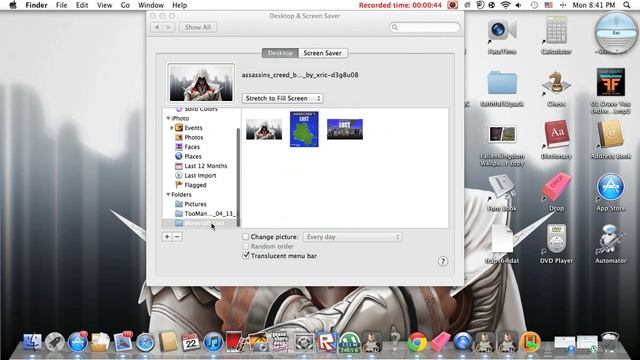Open the Calculator desktop shortcut

coord(556,30)
